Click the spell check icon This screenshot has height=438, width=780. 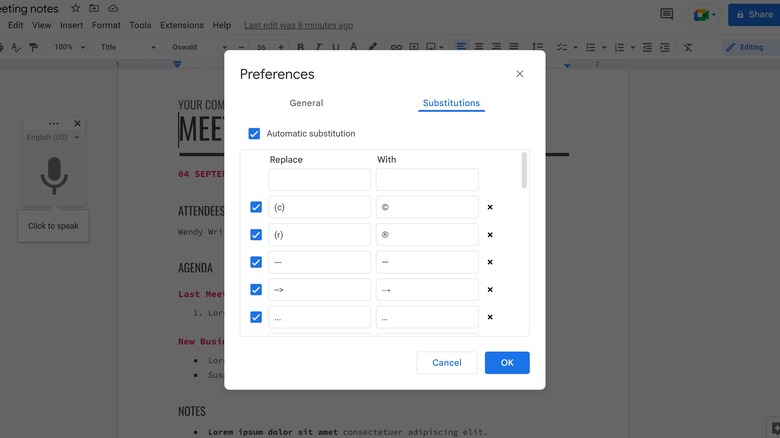point(16,47)
